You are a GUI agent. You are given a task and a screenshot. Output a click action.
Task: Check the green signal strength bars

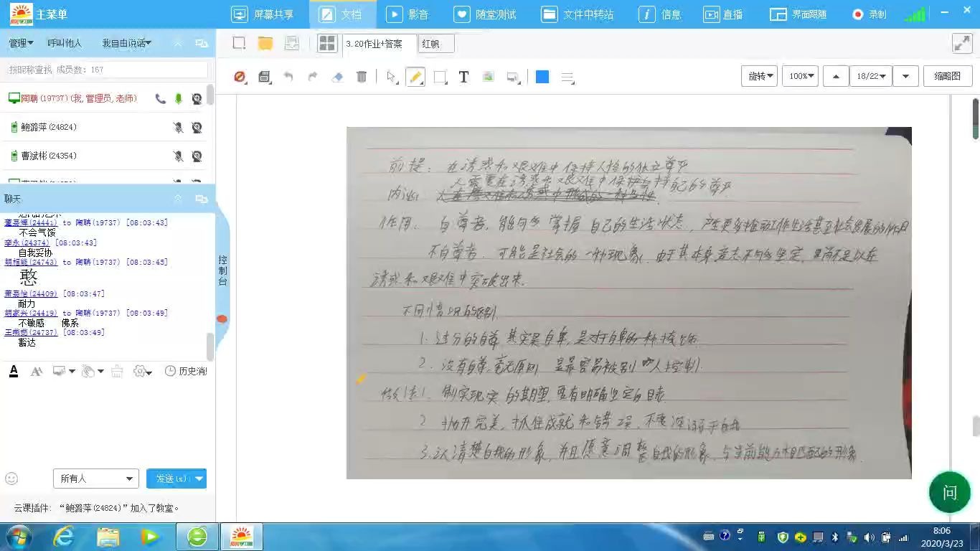pyautogui.click(x=915, y=14)
